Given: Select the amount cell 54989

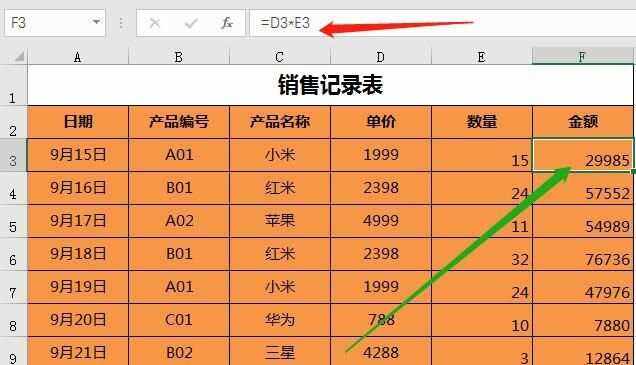Looking at the screenshot, I should 583,221.
